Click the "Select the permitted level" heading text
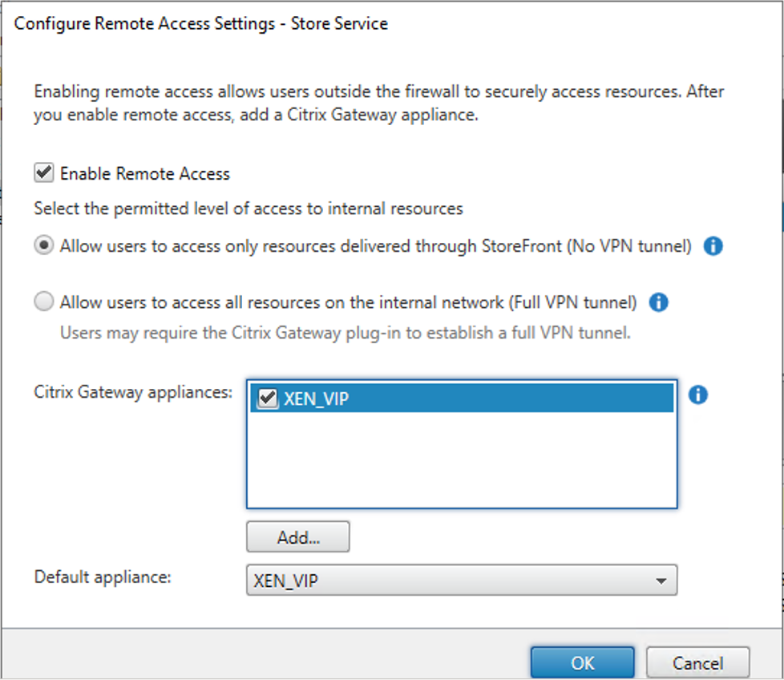 pyautogui.click(x=248, y=208)
